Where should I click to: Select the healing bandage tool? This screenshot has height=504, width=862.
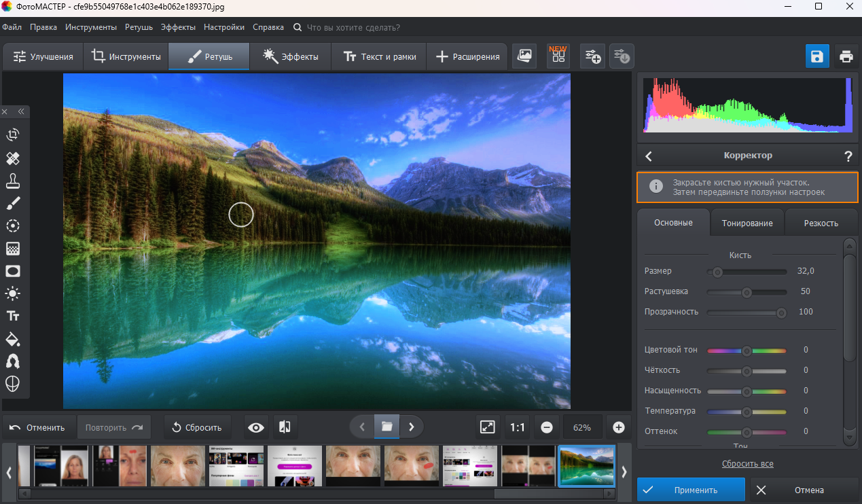tap(12, 158)
